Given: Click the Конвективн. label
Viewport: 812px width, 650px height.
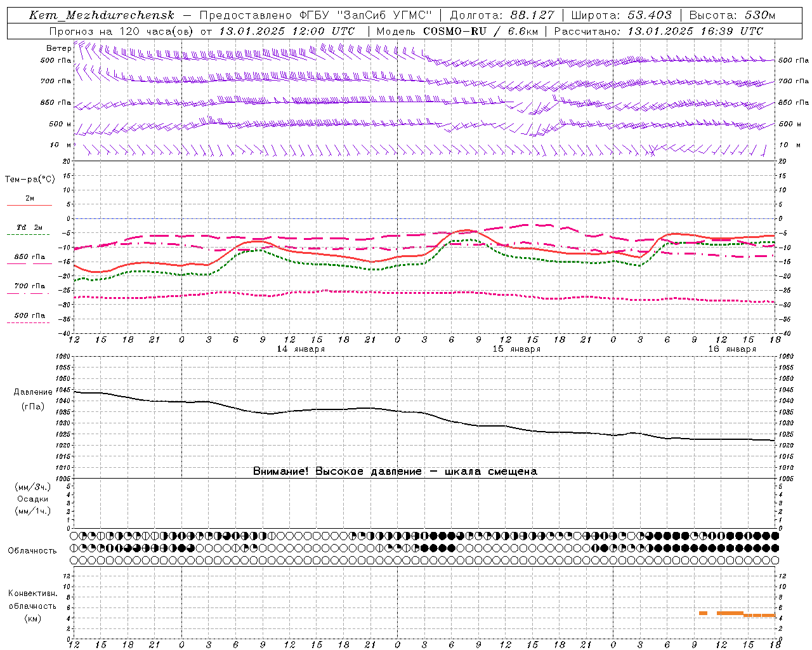Looking at the screenshot, I should [x=32, y=594].
